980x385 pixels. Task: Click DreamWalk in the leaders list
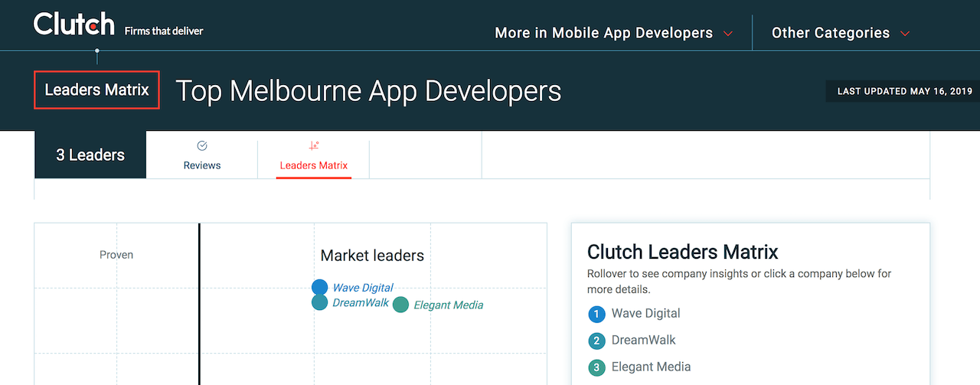[644, 340]
